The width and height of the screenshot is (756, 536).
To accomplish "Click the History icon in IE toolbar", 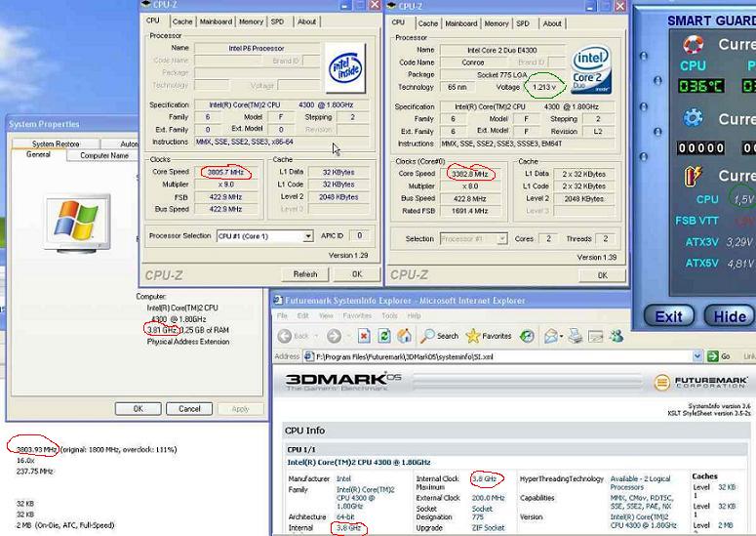I will click(528, 336).
